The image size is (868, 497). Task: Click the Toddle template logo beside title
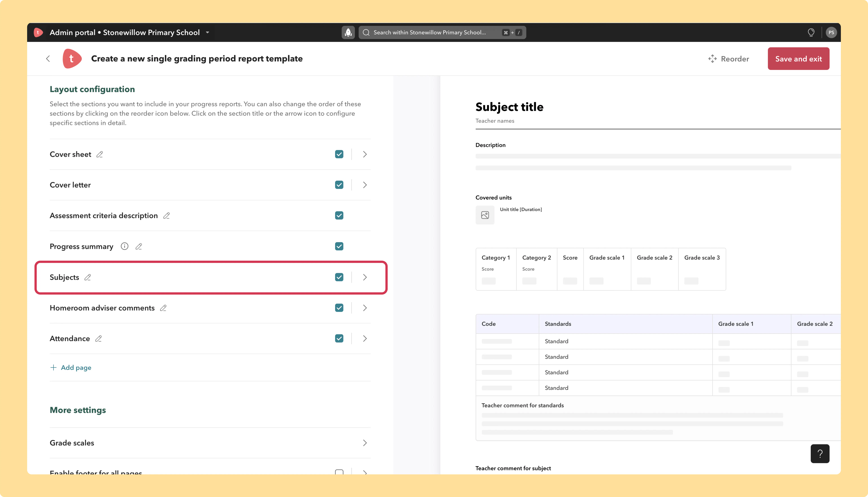coord(72,59)
